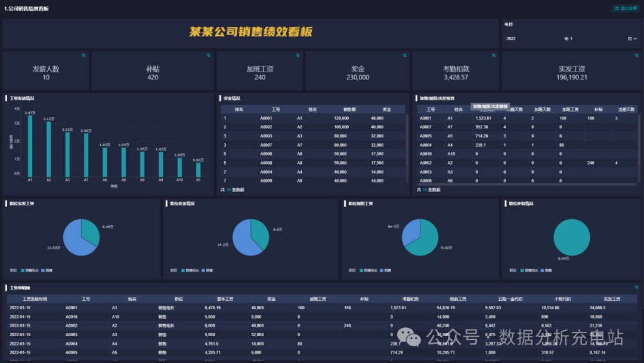Click A0010 row in attendance table
The image size is (644, 363).
(527, 154)
